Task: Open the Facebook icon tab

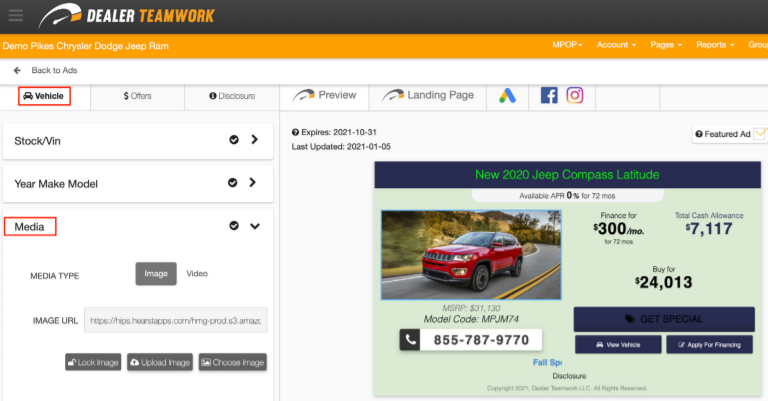Action: pos(548,96)
